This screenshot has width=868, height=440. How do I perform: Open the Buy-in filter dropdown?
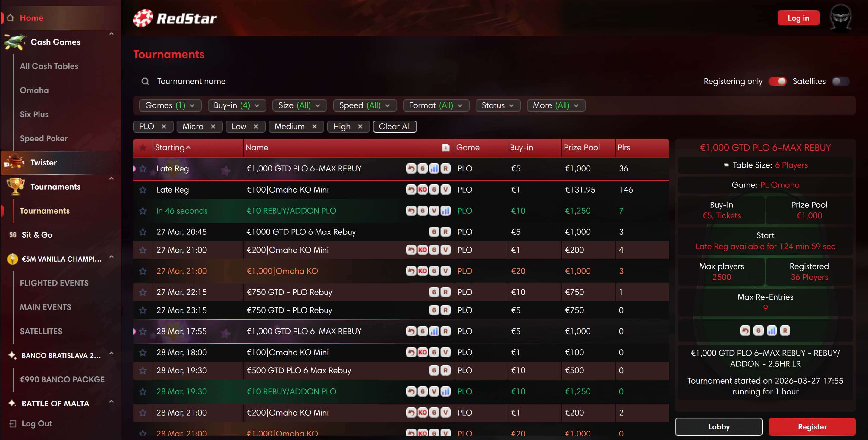[x=237, y=105]
